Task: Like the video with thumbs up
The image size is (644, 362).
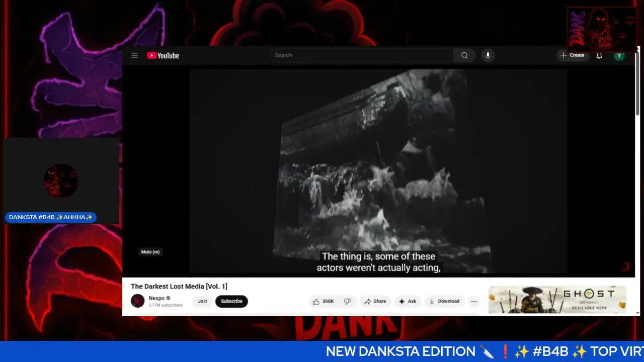Action: pos(324,301)
